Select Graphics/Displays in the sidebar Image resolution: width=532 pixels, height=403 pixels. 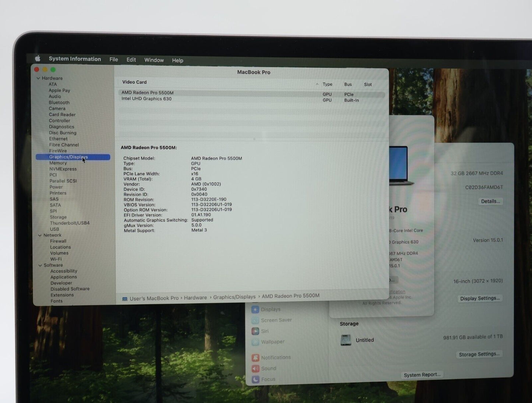click(x=73, y=157)
